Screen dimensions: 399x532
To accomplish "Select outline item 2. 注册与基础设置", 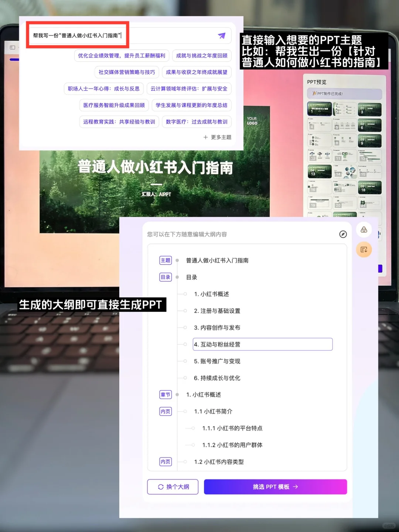I will tap(217, 311).
